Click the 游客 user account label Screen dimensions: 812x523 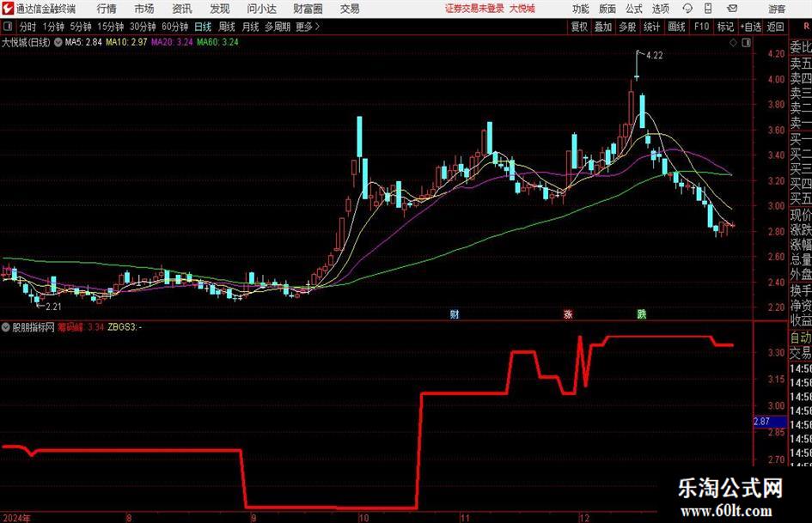(777, 9)
